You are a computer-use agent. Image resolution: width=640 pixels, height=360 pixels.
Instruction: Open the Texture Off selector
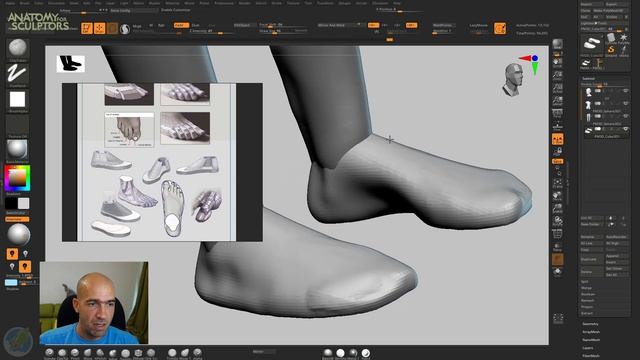17,125
